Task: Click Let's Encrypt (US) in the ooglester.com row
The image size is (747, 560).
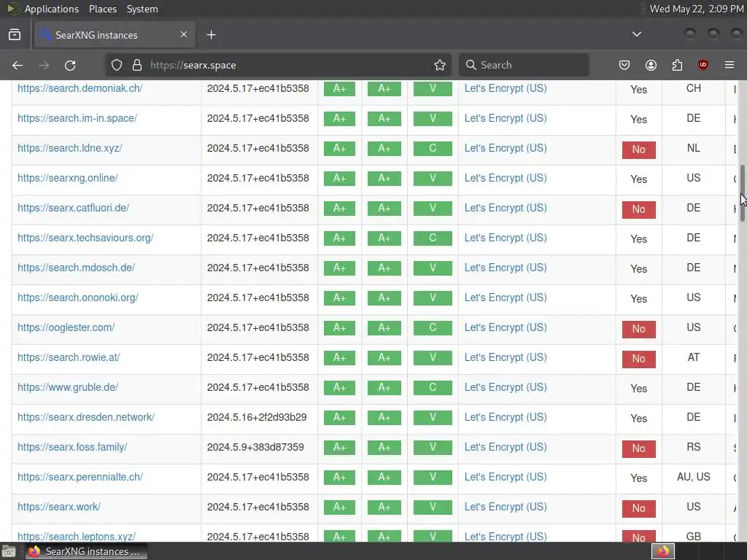Action: tap(506, 327)
